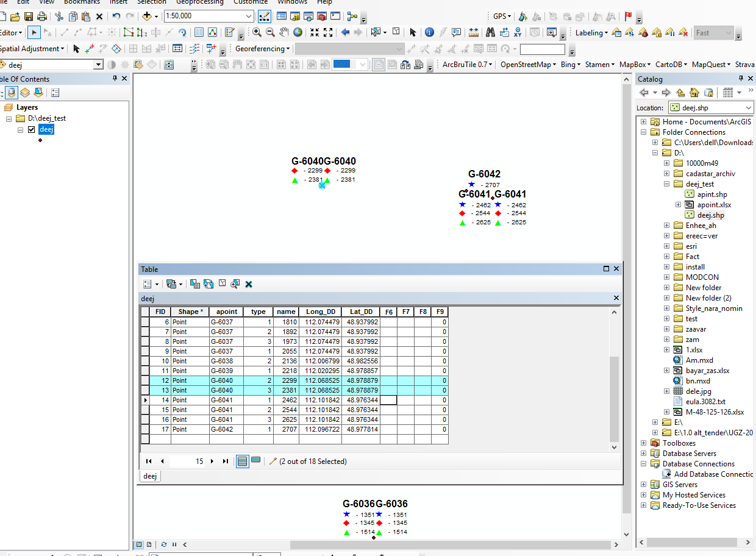This screenshot has height=556, width=756.
Task: Open the Bookmarks menu
Action: tap(82, 2)
